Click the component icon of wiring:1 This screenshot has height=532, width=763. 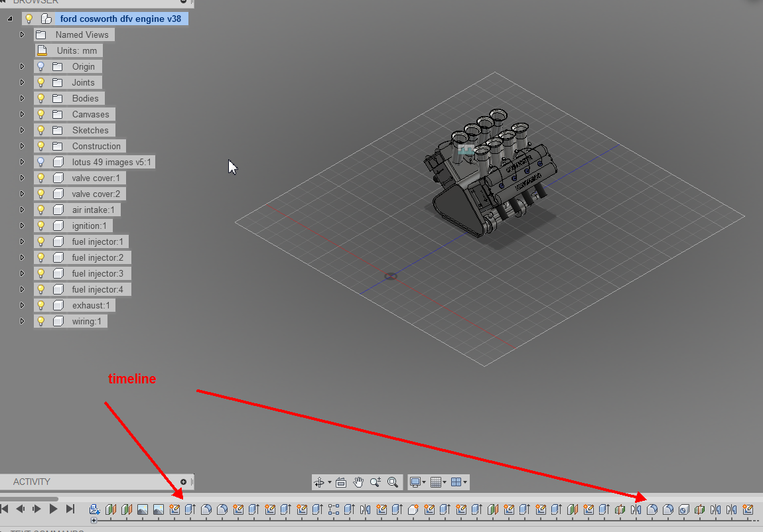58,322
